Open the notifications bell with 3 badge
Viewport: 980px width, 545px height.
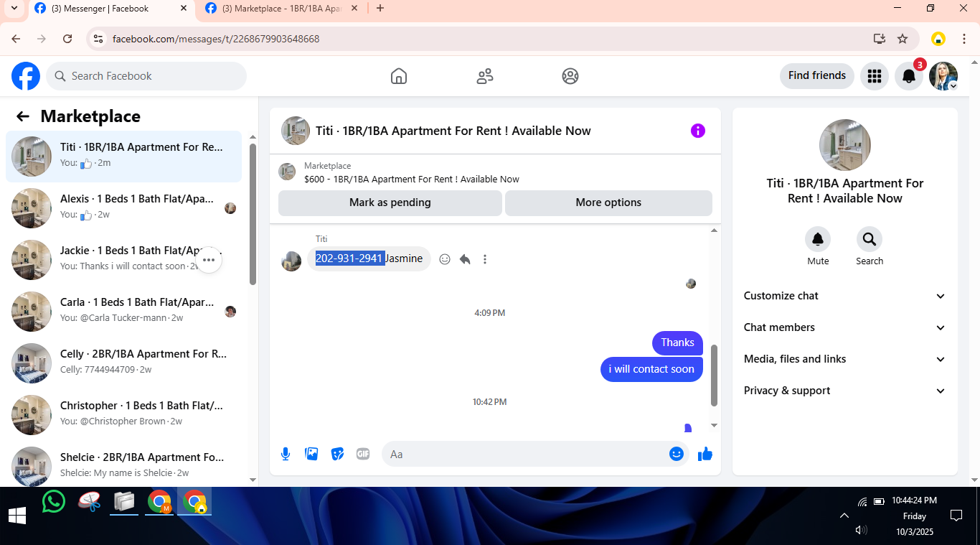(909, 76)
